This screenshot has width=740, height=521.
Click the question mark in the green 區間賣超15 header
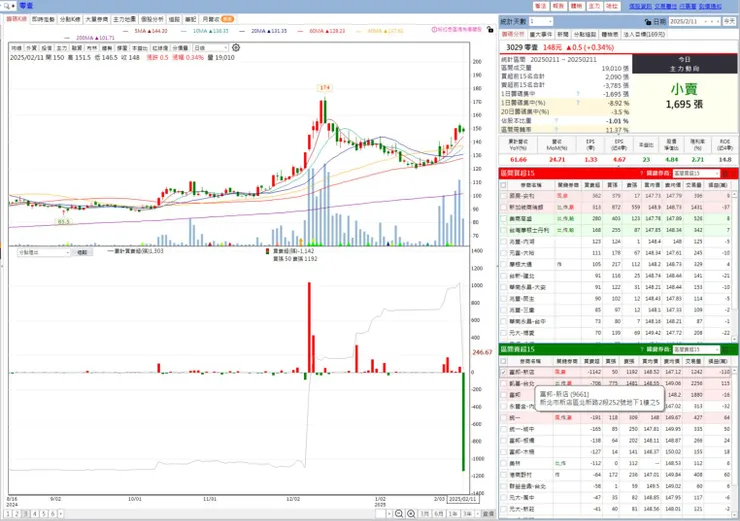(x=641, y=349)
